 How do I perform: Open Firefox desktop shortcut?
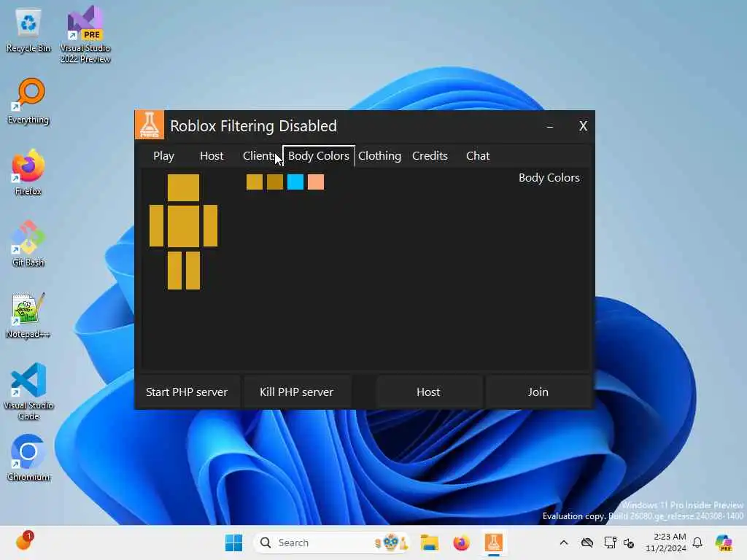coord(28,172)
